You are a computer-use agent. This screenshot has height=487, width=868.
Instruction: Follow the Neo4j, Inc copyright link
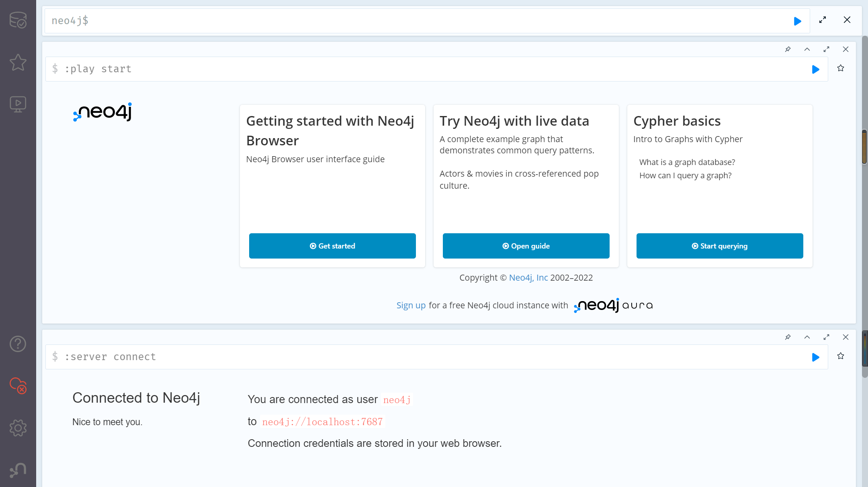pos(528,278)
